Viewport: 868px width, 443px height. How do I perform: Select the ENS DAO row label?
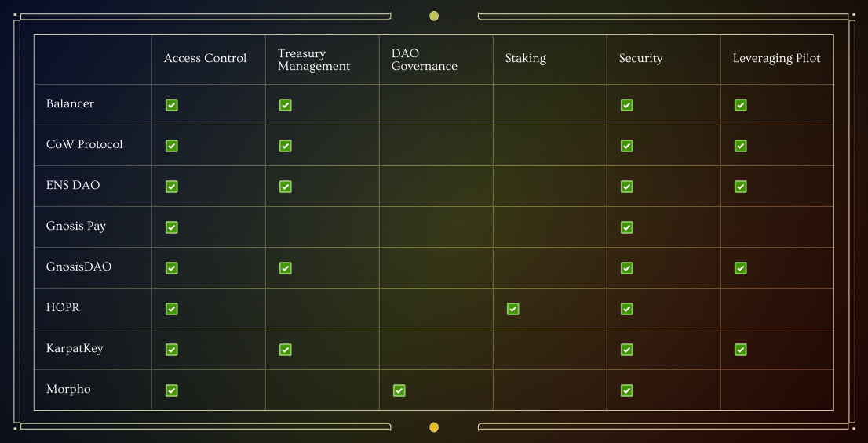click(x=73, y=185)
